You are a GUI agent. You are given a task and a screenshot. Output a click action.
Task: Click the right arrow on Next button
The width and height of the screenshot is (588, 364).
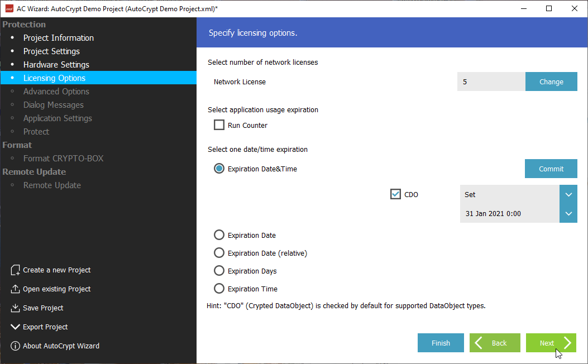click(x=567, y=343)
